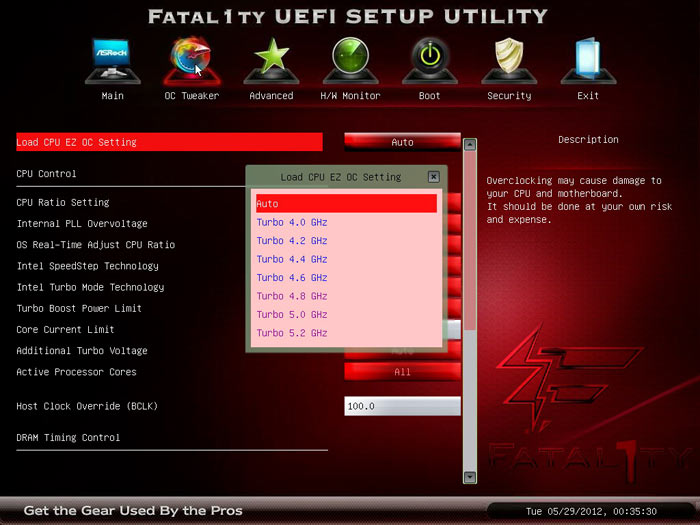Select Additional Turbo Voltage row
Image resolution: width=700 pixels, height=525 pixels.
[x=82, y=351]
